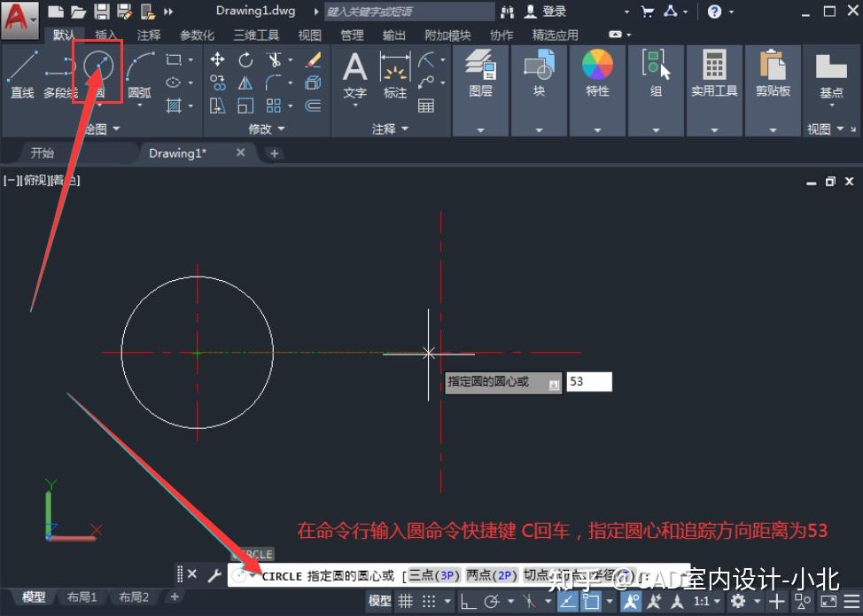Click the keyword search box in title bar
Image resolution: width=863 pixels, height=616 pixels.
(409, 12)
